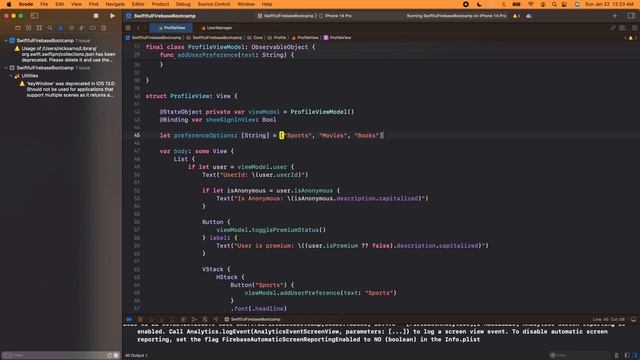Jump to the next issue with the right arrow
This screenshot has width=640, height=360.
pyautogui.click(x=636, y=38)
